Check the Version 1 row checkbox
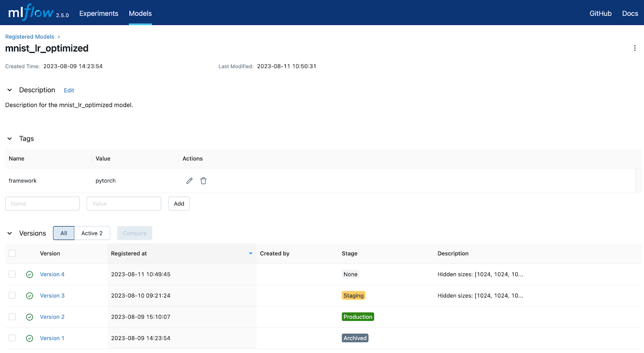This screenshot has width=644, height=353. [12, 338]
